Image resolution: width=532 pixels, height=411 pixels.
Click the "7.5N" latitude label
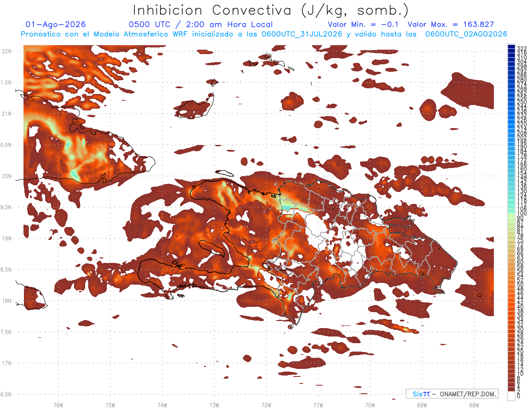tap(7, 332)
